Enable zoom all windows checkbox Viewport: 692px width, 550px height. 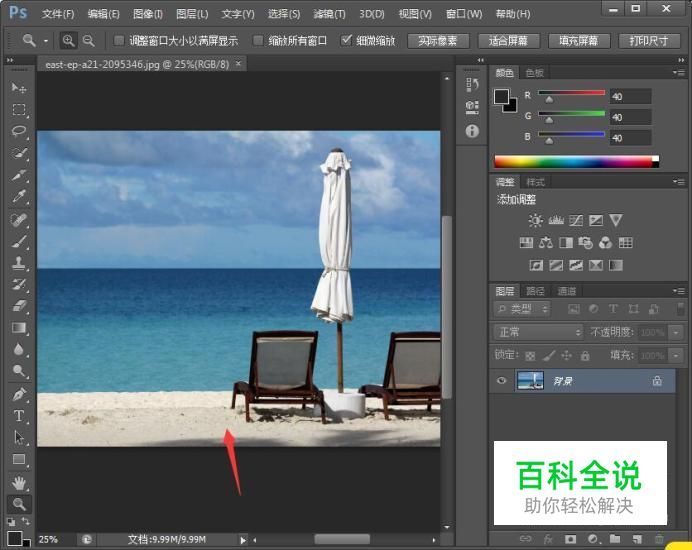[x=258, y=41]
